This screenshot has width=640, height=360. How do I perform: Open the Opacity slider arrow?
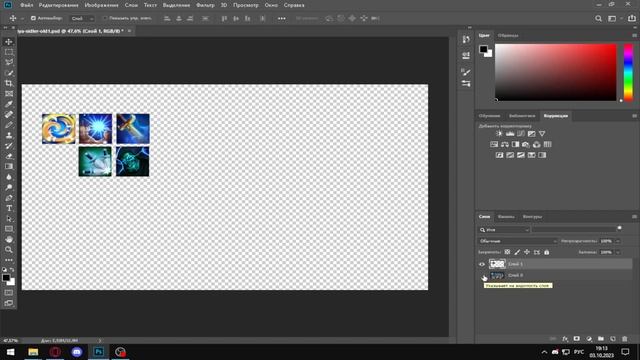(618, 241)
